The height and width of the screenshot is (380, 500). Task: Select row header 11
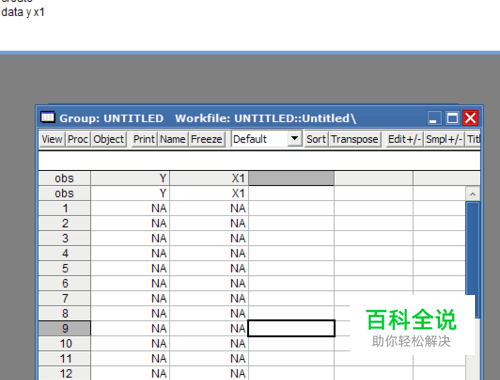tap(64, 359)
